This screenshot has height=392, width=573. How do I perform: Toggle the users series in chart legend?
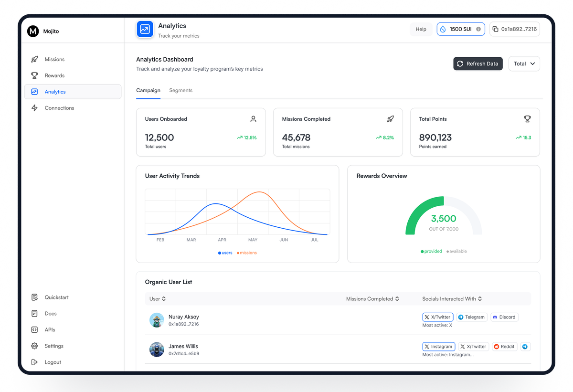225,253
